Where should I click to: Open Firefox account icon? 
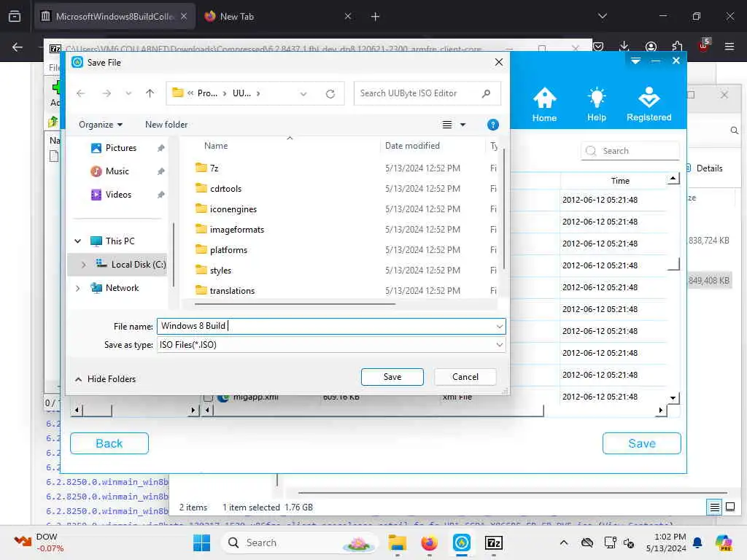651,46
